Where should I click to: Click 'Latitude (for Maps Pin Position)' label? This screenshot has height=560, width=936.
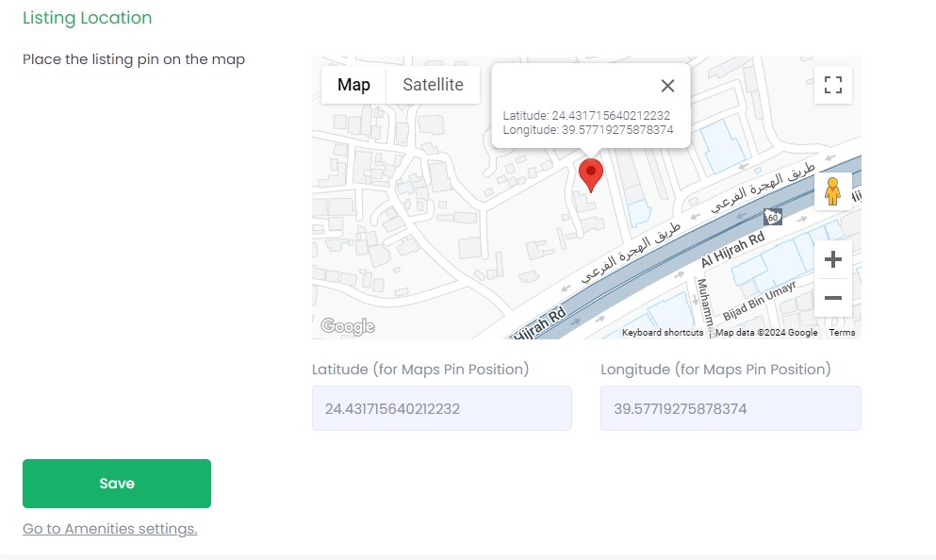click(420, 370)
